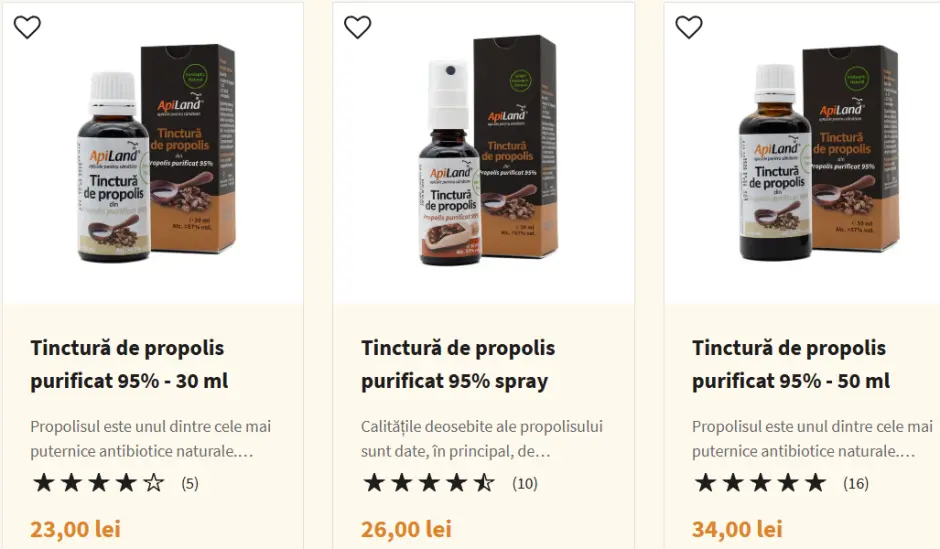
Task: Favorite the 30 ml propolis tincture
Action: (27, 27)
